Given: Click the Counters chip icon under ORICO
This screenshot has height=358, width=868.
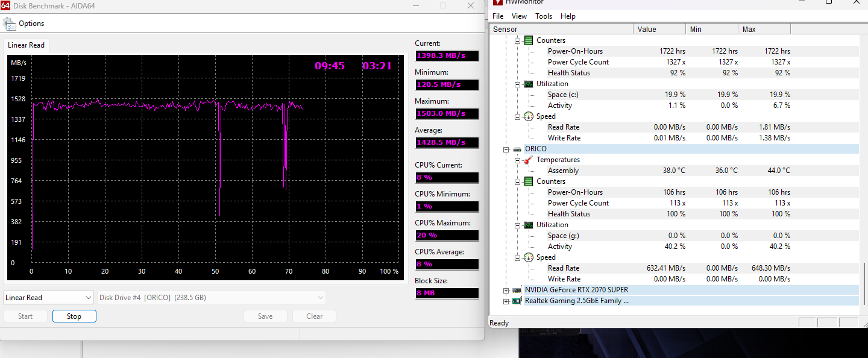Looking at the screenshot, I should click(x=529, y=181).
